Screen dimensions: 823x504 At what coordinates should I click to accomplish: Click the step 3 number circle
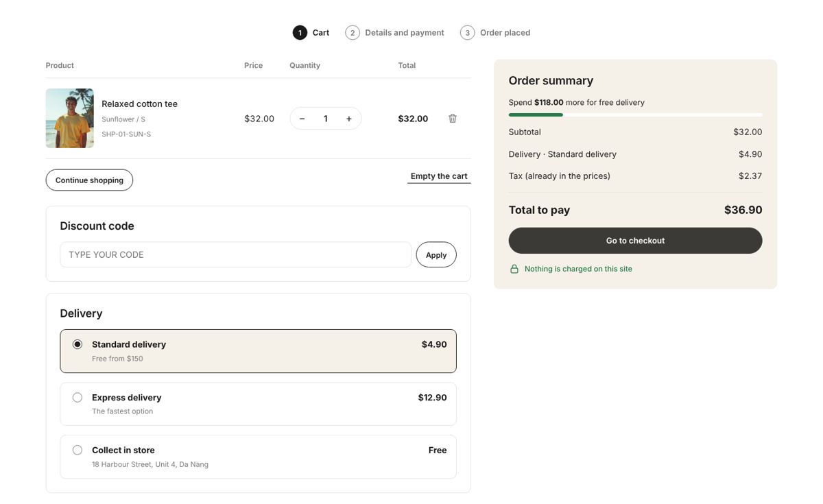[x=468, y=33]
